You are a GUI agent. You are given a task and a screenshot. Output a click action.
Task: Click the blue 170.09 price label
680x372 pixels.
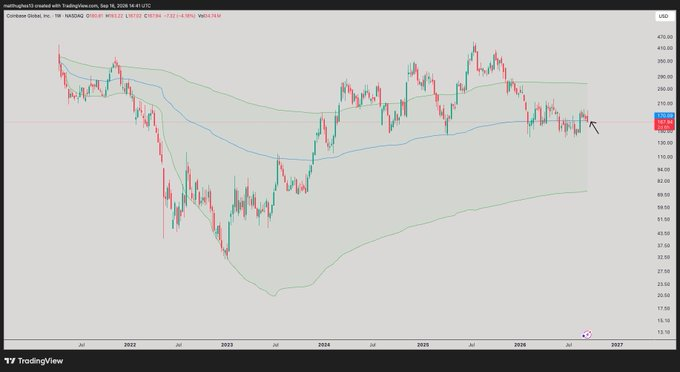664,116
